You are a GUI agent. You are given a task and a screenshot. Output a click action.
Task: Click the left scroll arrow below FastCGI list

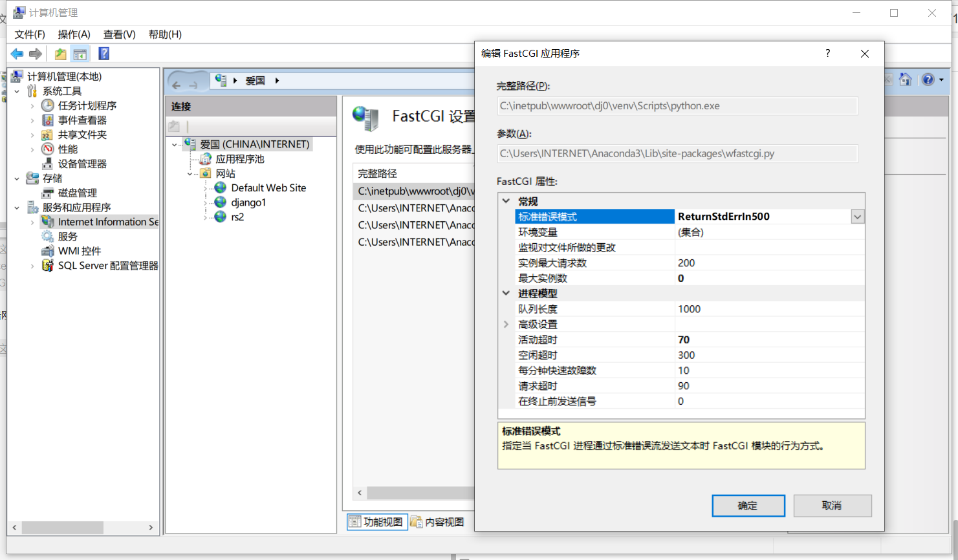tap(360, 493)
